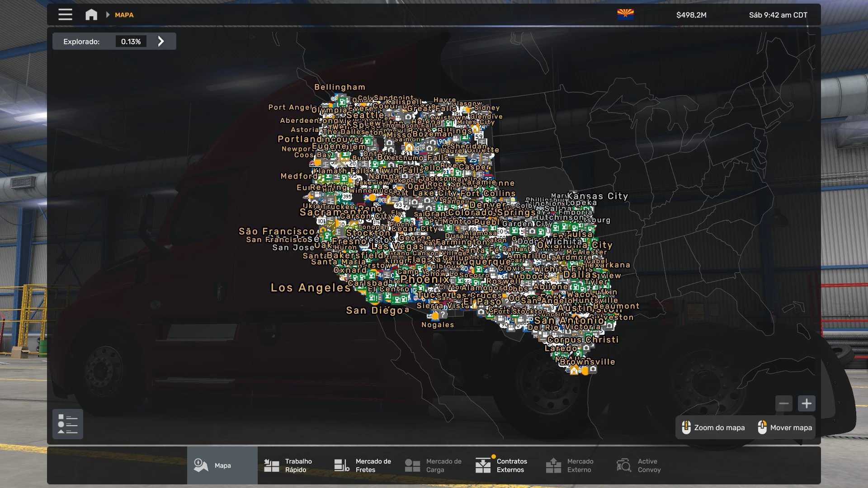Image resolution: width=868 pixels, height=488 pixels.
Task: Open Mercado de Fretes
Action: (x=363, y=465)
